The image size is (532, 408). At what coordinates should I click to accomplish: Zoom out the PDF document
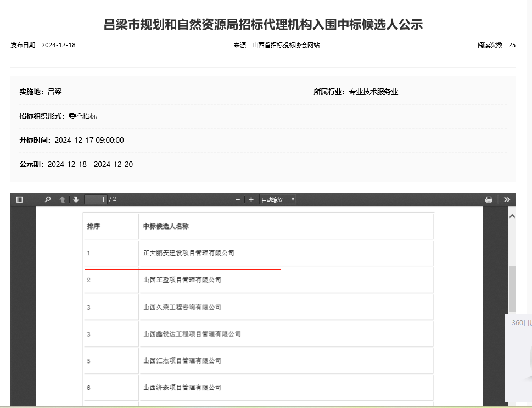pos(238,199)
